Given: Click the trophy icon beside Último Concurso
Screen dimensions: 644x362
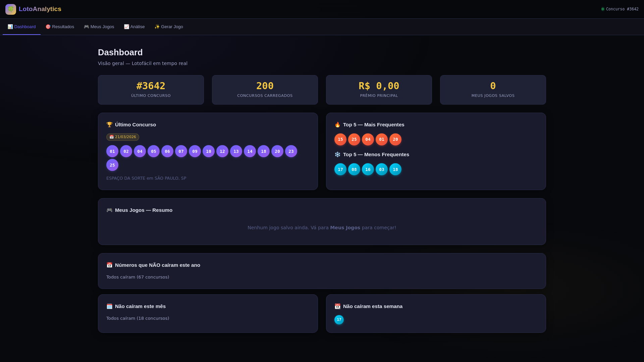Looking at the screenshot, I should 109,125.
